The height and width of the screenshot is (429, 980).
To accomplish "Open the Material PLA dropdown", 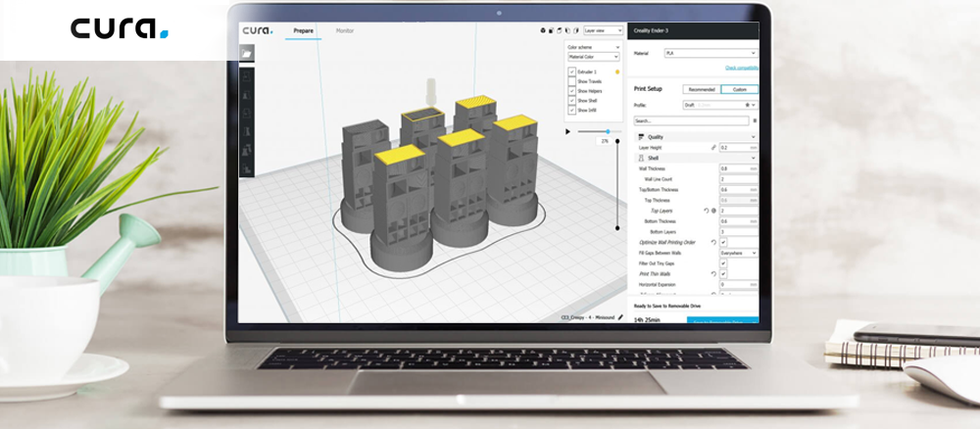I will tap(710, 54).
